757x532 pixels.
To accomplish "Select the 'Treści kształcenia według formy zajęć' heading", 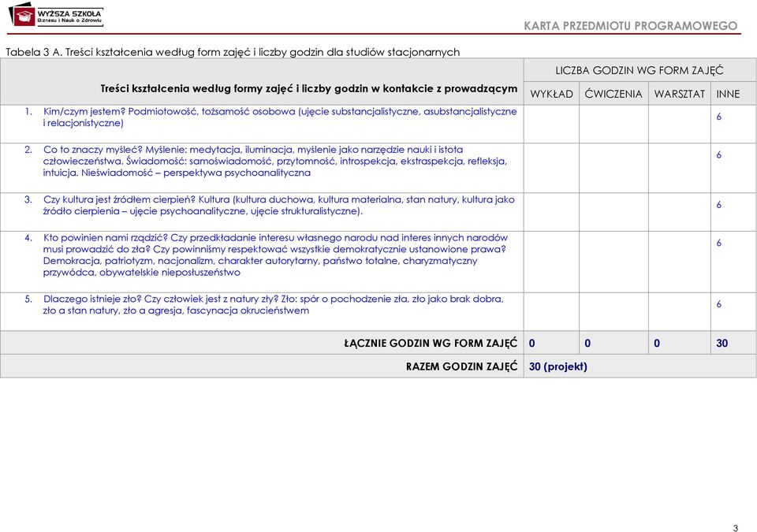I will (309, 89).
